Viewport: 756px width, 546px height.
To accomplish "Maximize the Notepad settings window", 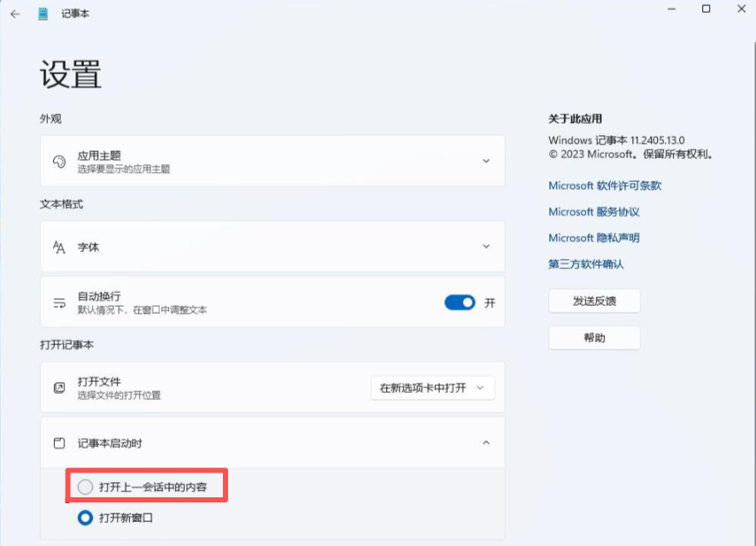I will [x=706, y=9].
